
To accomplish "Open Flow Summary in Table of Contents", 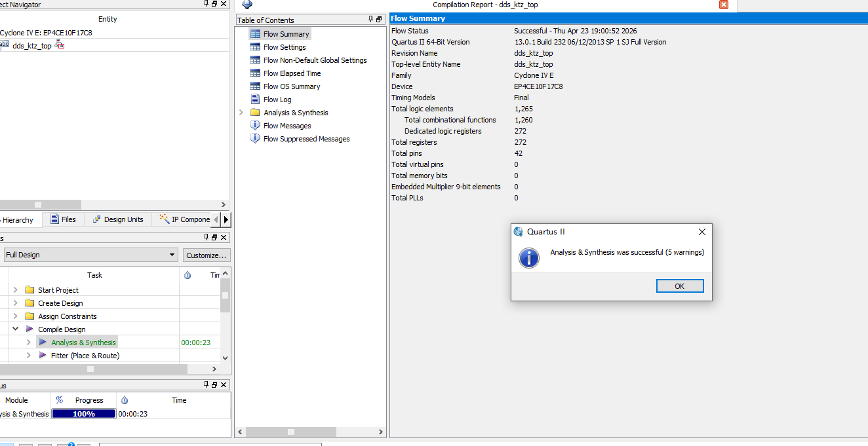I will pyautogui.click(x=286, y=34).
